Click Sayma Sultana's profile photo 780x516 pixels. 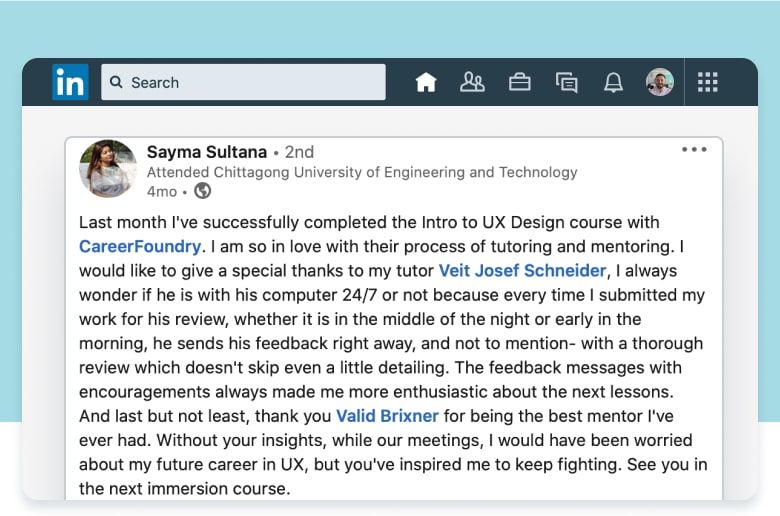pos(108,168)
